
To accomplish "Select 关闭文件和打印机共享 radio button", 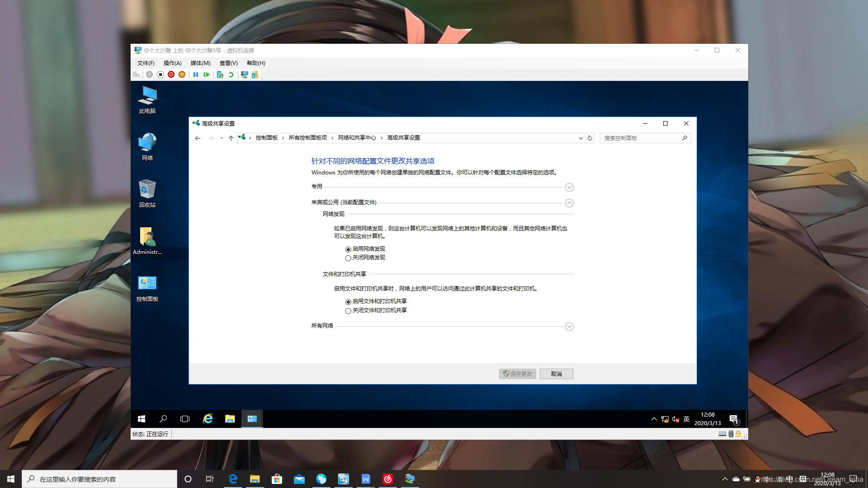I will (x=348, y=311).
